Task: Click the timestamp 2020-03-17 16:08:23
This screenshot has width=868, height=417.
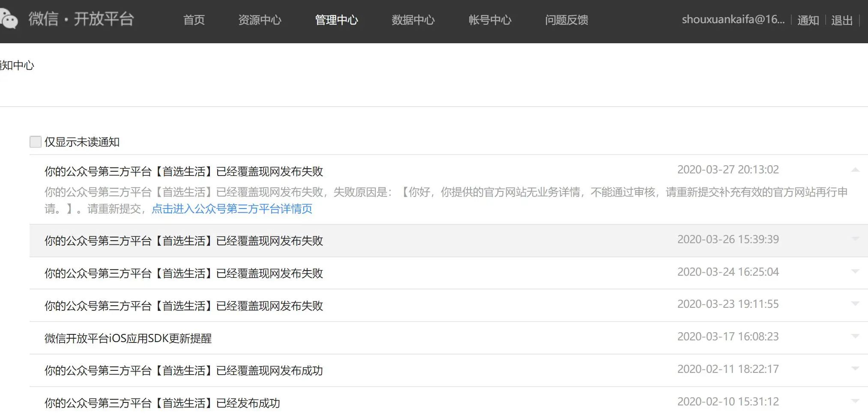Action: [x=728, y=337]
